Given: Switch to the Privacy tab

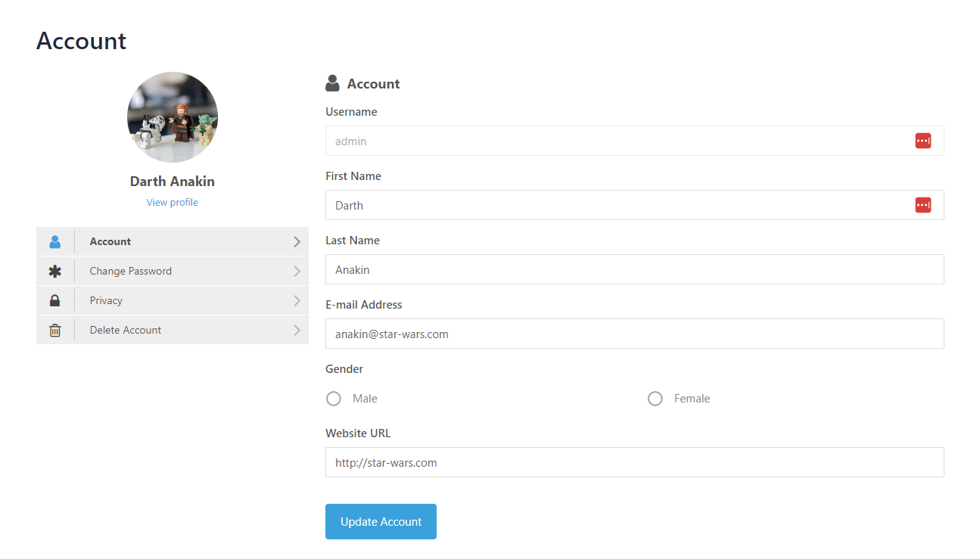Looking at the screenshot, I should tap(106, 301).
